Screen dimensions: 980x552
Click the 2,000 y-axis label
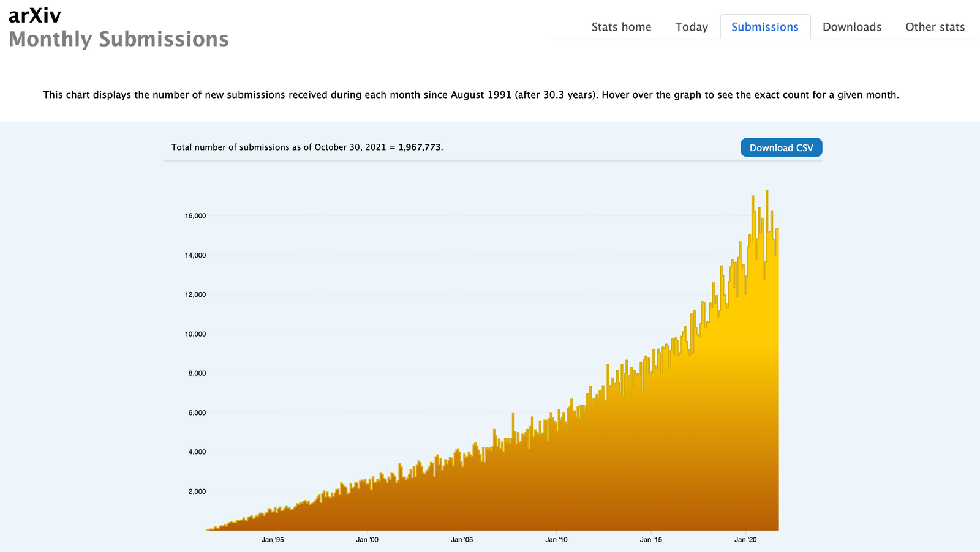coord(197,491)
